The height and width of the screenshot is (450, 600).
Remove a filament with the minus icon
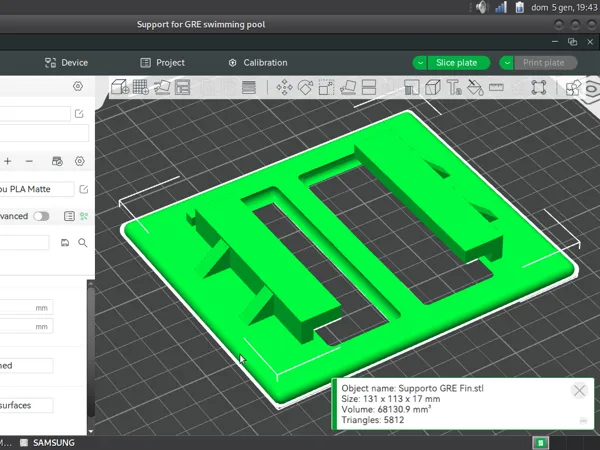coord(29,161)
